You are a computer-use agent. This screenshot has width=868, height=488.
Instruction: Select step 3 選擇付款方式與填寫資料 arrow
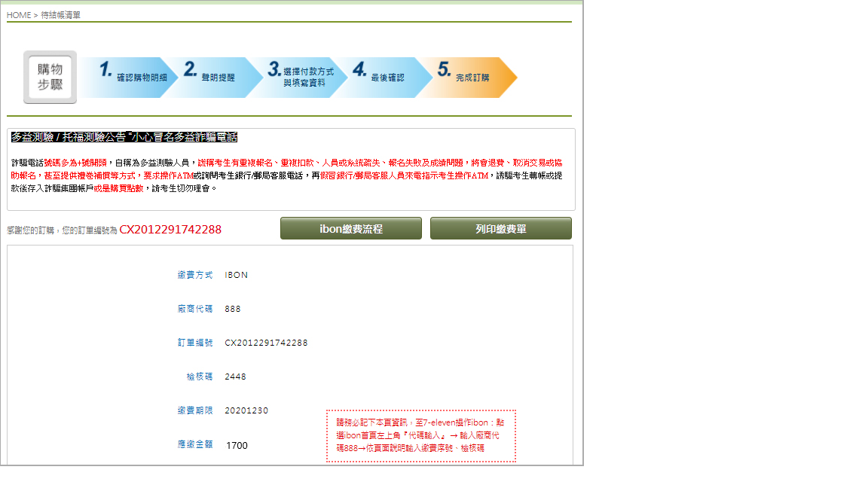click(298, 77)
